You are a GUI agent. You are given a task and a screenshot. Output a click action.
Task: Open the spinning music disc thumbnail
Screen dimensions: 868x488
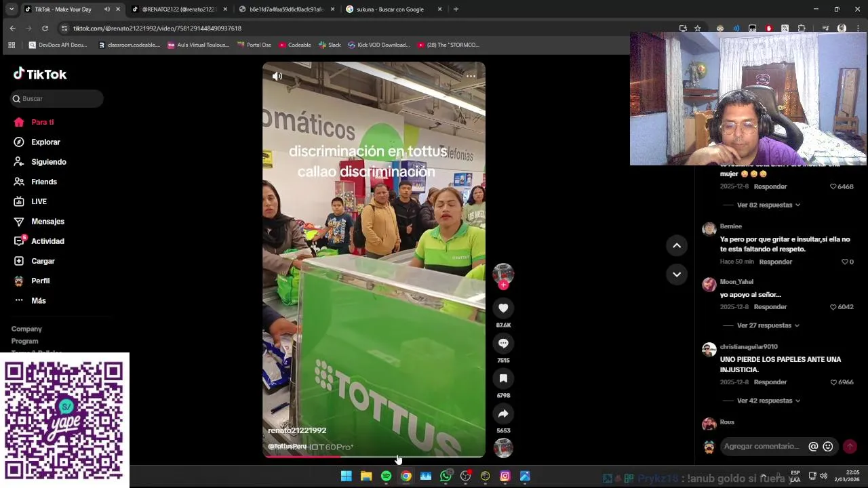[x=503, y=448]
